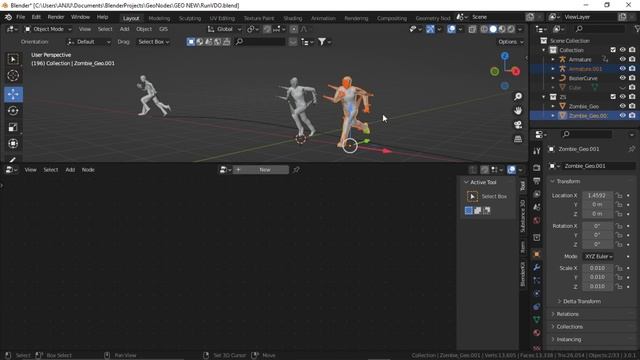Image resolution: width=640 pixels, height=360 pixels.
Task: Open the Object properties orange square tab
Action: tap(537, 254)
